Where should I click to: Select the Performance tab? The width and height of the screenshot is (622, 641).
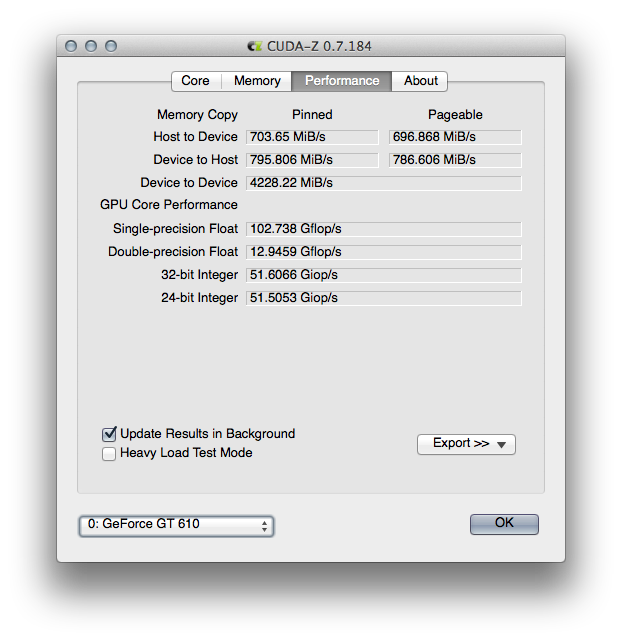tap(342, 81)
